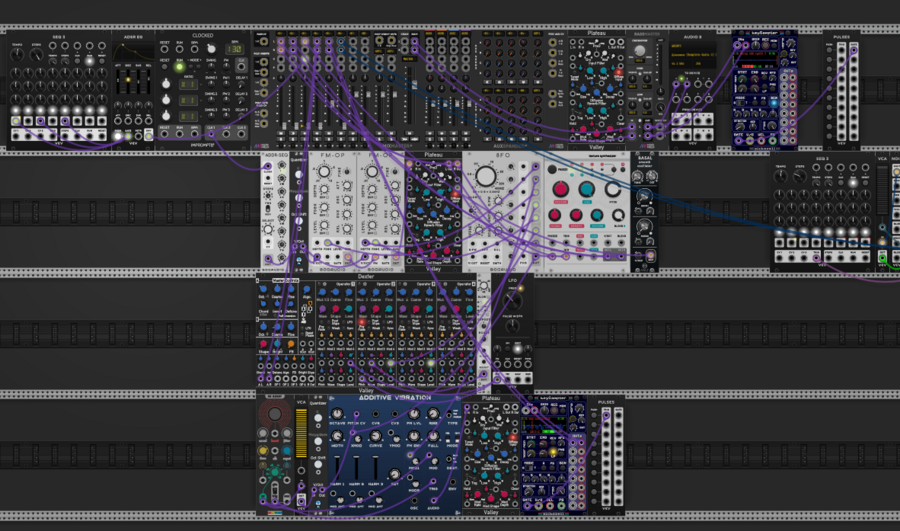Click STEPS knob on SEQ 3 beside ADSR EG

36,55
